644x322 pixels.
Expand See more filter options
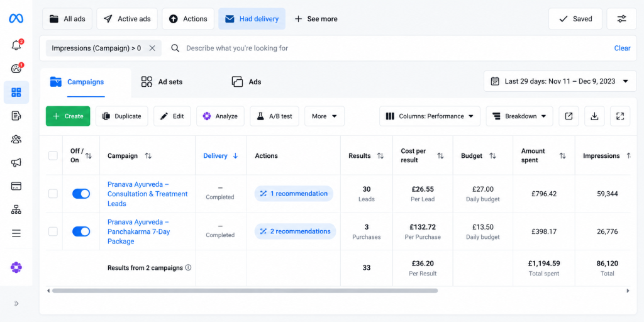pyautogui.click(x=316, y=19)
